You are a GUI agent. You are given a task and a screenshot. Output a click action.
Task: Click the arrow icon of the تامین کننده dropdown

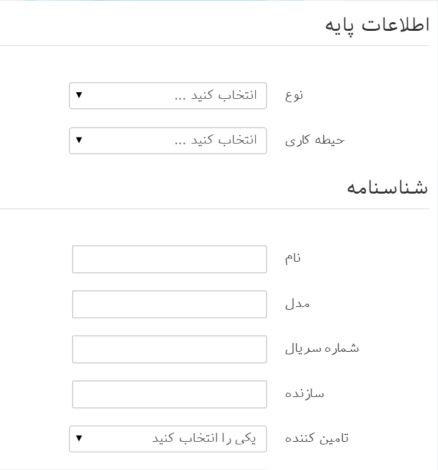point(79,438)
